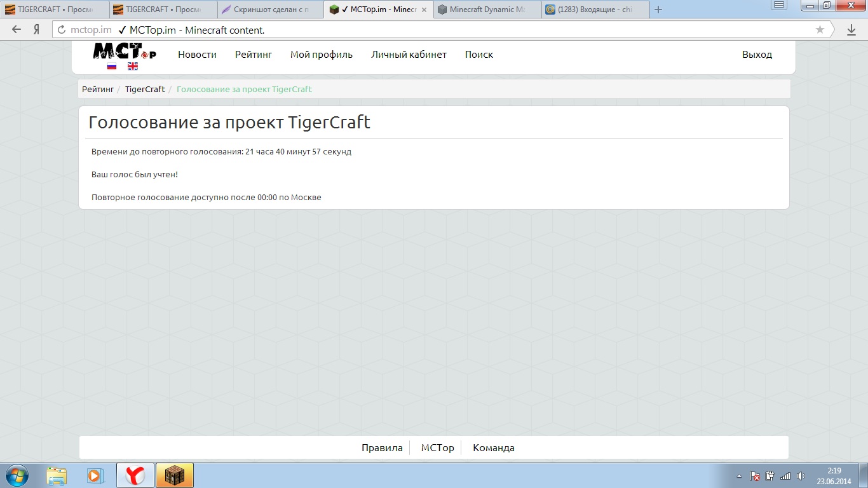
Task: Open the 'Правила' footer link
Action: (x=382, y=448)
